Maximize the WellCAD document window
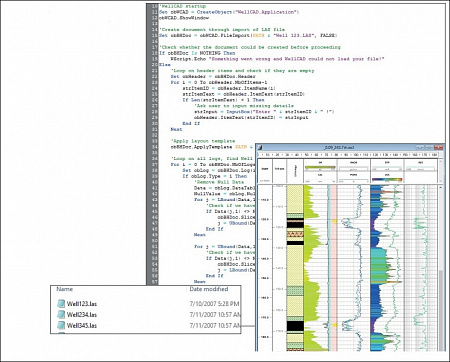The width and height of the screenshot is (450, 362). click(x=429, y=147)
